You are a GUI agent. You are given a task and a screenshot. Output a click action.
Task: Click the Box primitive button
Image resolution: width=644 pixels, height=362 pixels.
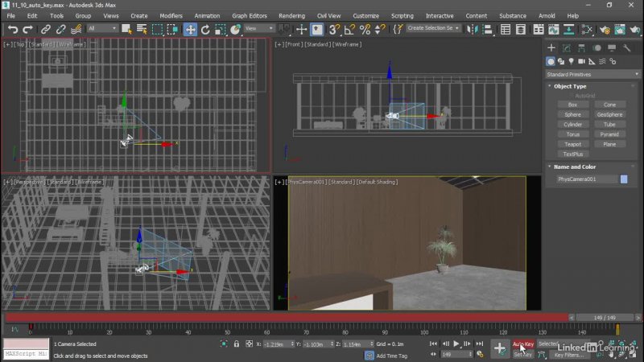[573, 105]
